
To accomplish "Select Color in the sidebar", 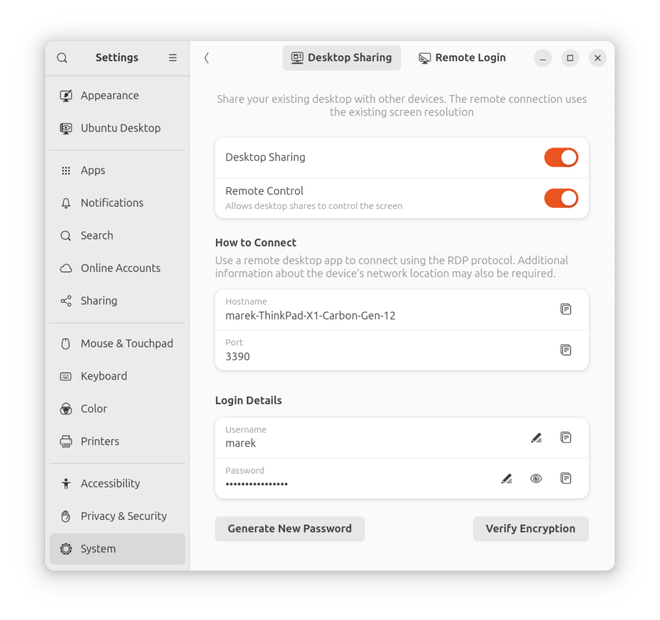I will point(117,409).
